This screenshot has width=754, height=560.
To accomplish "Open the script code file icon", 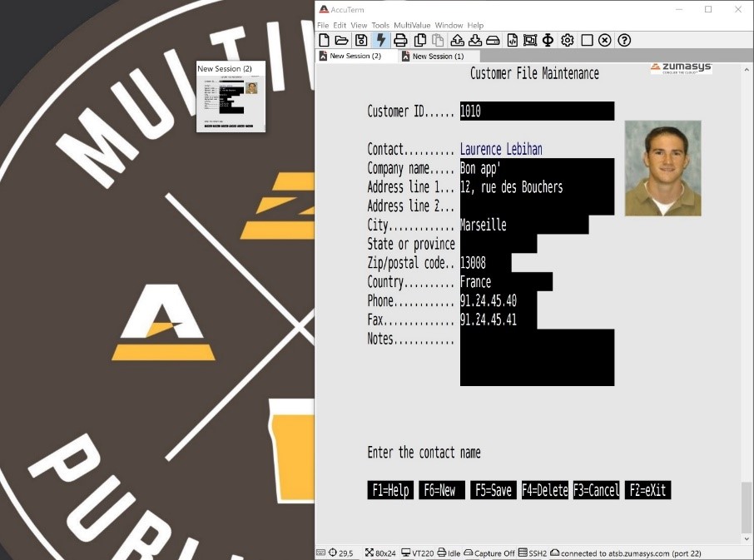I will [513, 41].
